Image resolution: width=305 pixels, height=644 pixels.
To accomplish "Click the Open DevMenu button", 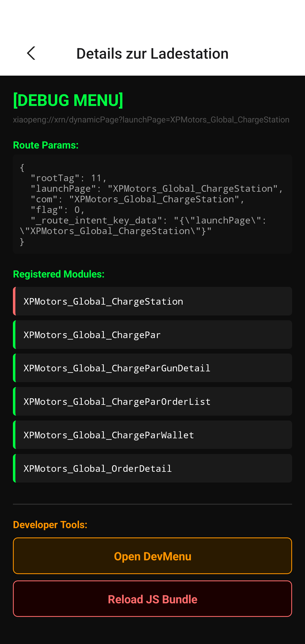I will coord(152,556).
